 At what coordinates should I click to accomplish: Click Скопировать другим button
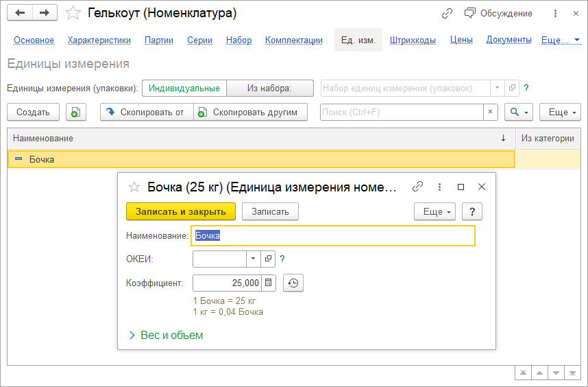click(x=251, y=112)
